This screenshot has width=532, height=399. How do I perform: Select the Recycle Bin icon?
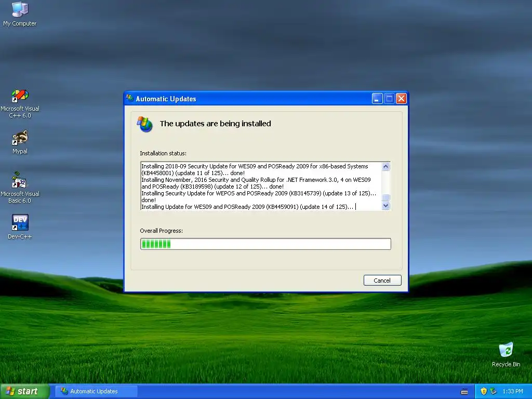click(x=506, y=354)
